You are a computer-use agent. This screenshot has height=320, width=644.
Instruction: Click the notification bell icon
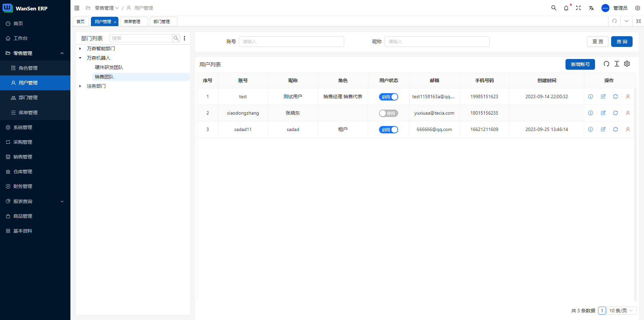coord(566,8)
